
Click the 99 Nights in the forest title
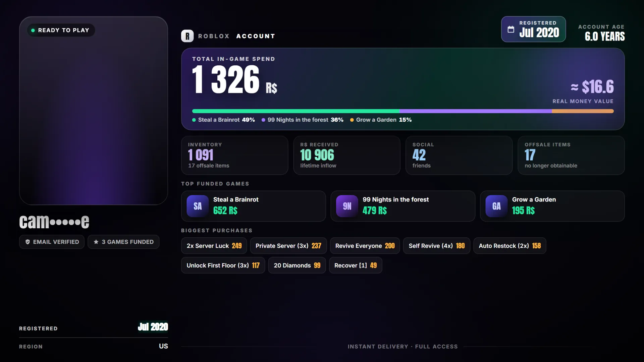(x=395, y=199)
